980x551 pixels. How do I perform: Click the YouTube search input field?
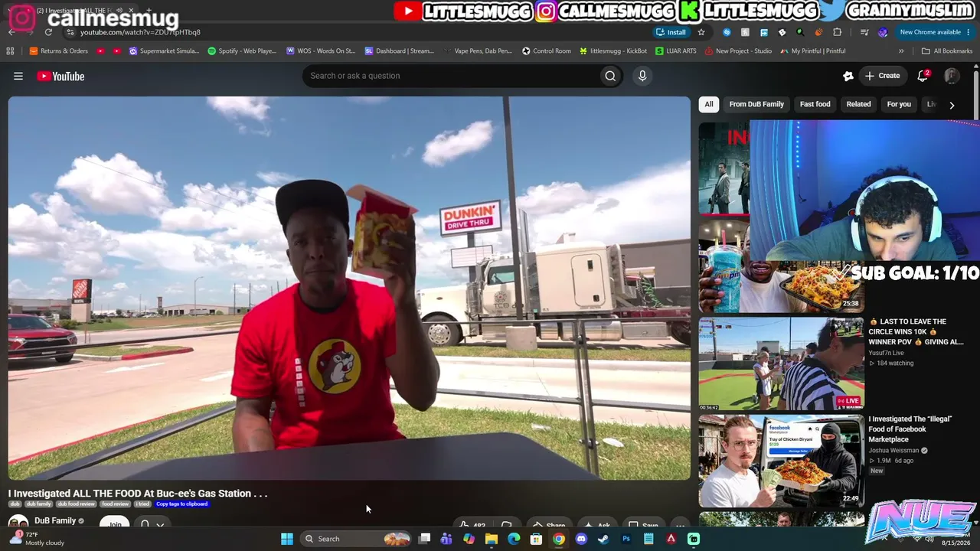pos(452,76)
